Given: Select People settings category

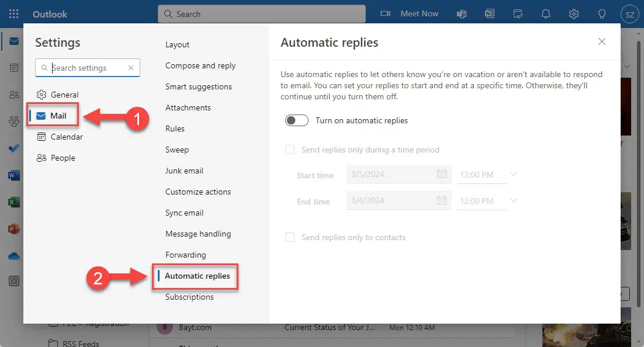Looking at the screenshot, I should click(56, 158).
